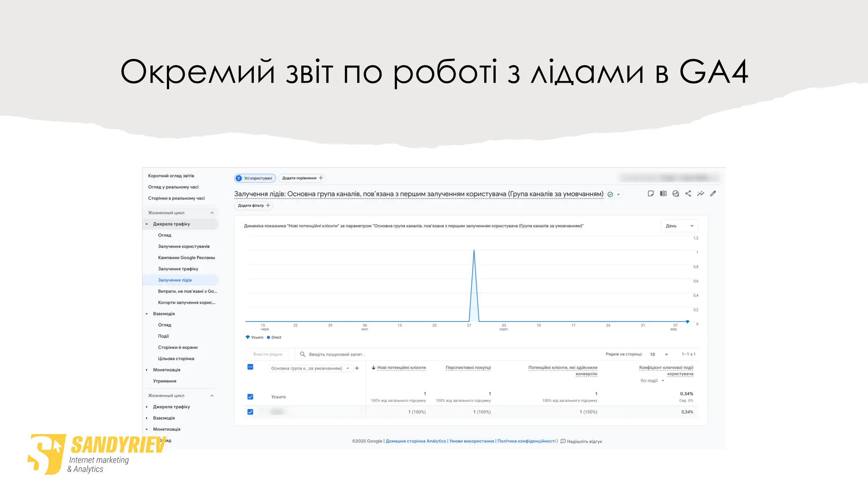Click the feedback icon 'Надішліть відгук'
868x488 pixels.
point(563,441)
